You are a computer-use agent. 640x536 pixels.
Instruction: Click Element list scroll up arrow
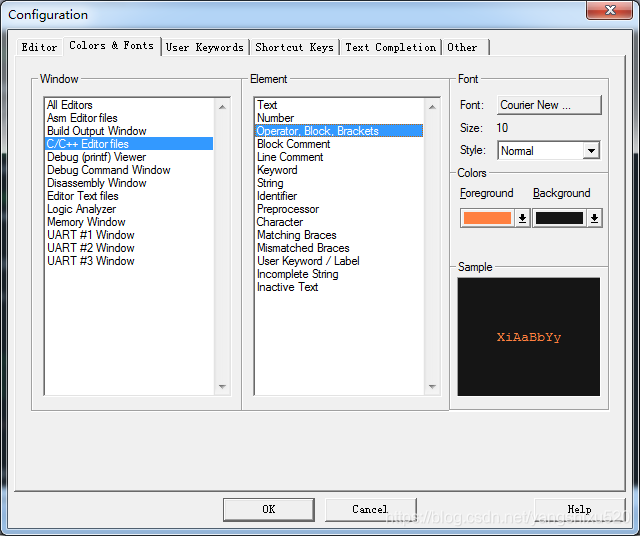pyautogui.click(x=432, y=107)
